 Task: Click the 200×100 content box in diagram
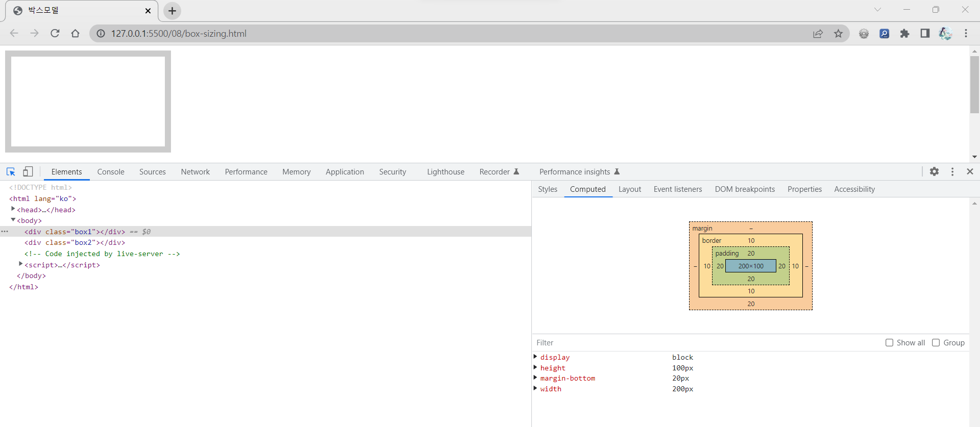pos(751,266)
